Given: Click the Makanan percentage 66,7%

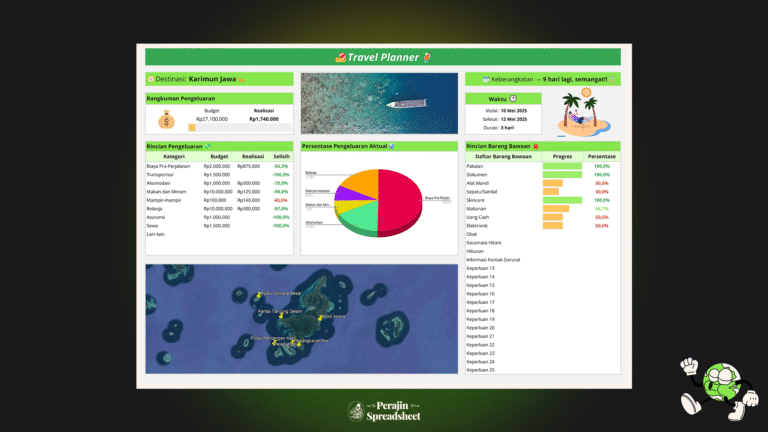Looking at the screenshot, I should point(601,209).
